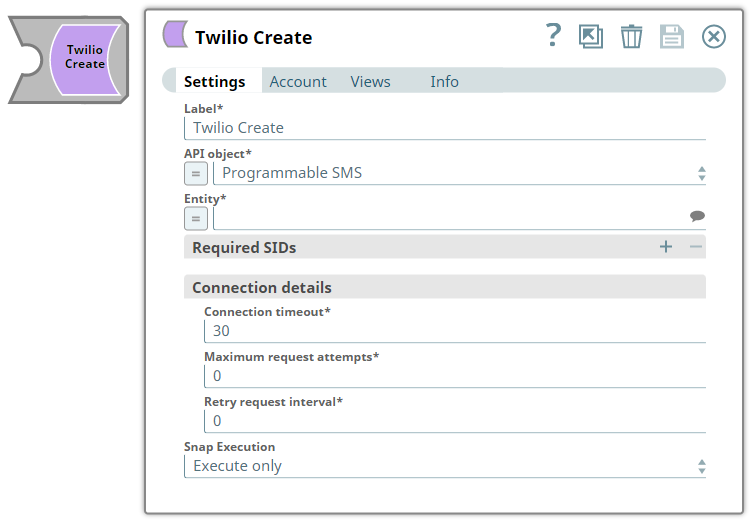
Task: Open the Views tab
Action: pos(370,81)
